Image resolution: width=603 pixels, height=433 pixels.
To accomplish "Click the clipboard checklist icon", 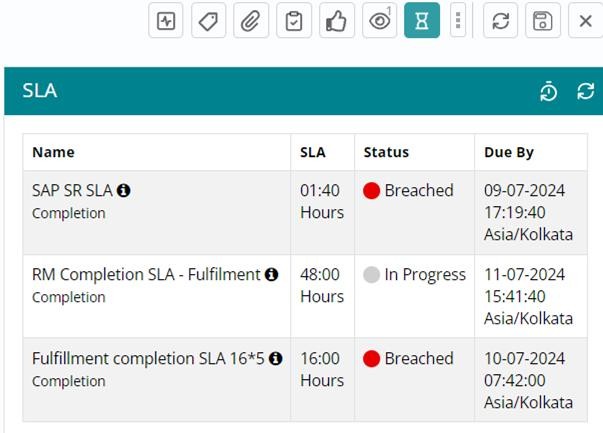I will [294, 21].
